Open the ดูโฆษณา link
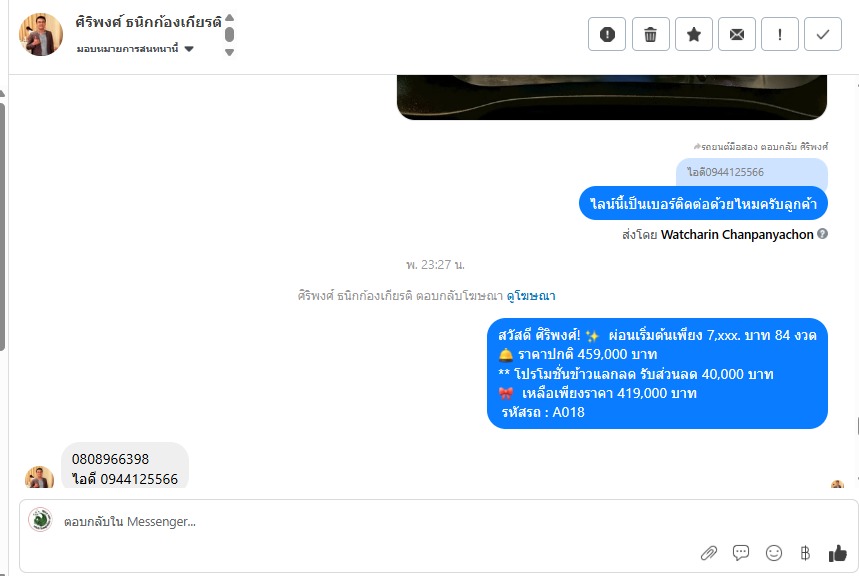The height and width of the screenshot is (576, 859). point(531,296)
